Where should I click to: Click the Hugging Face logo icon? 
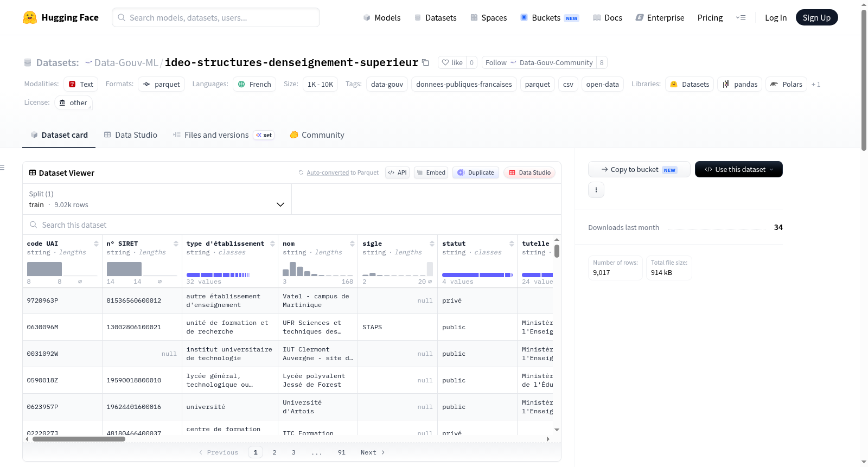(x=30, y=17)
